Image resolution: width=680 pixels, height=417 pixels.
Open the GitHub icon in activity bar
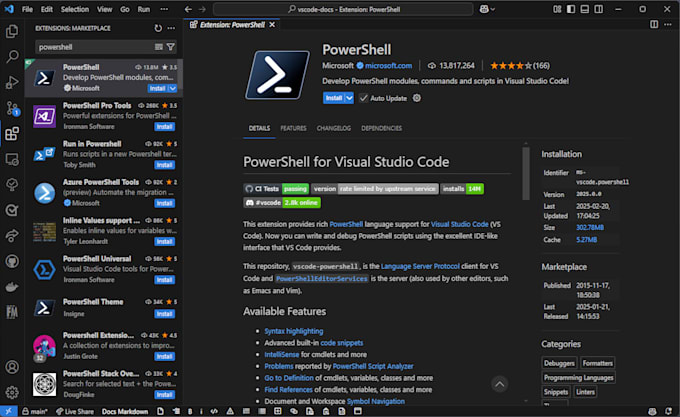click(12, 261)
